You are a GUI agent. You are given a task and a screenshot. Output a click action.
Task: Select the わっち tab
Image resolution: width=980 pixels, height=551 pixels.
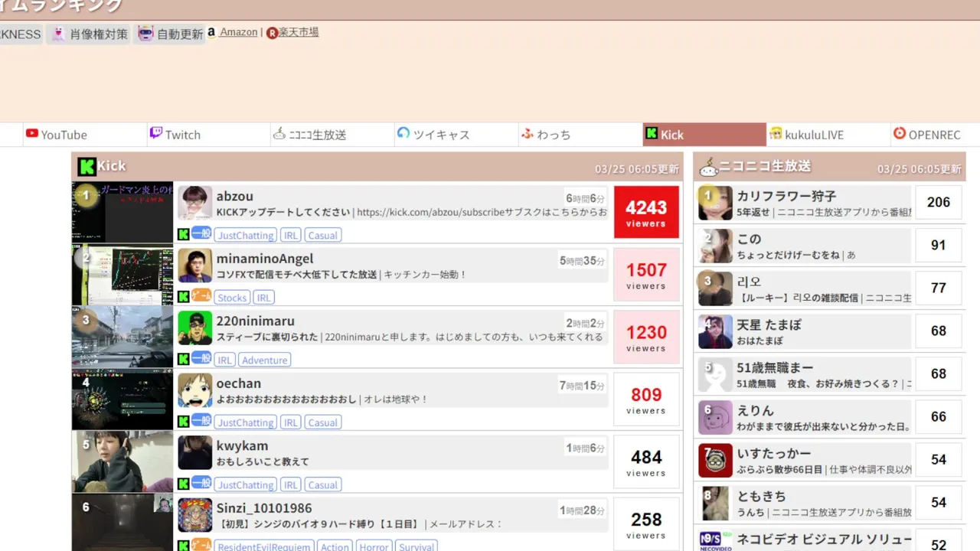tap(580, 135)
